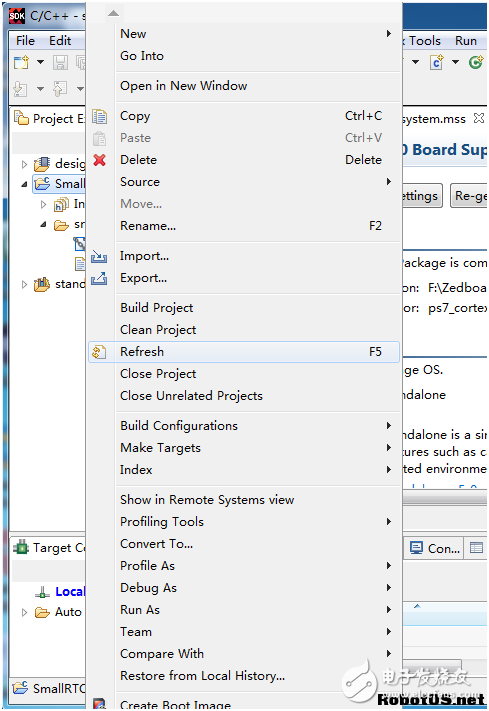Choose Clean Project menu entry
The width and height of the screenshot is (489, 711).
tap(158, 330)
